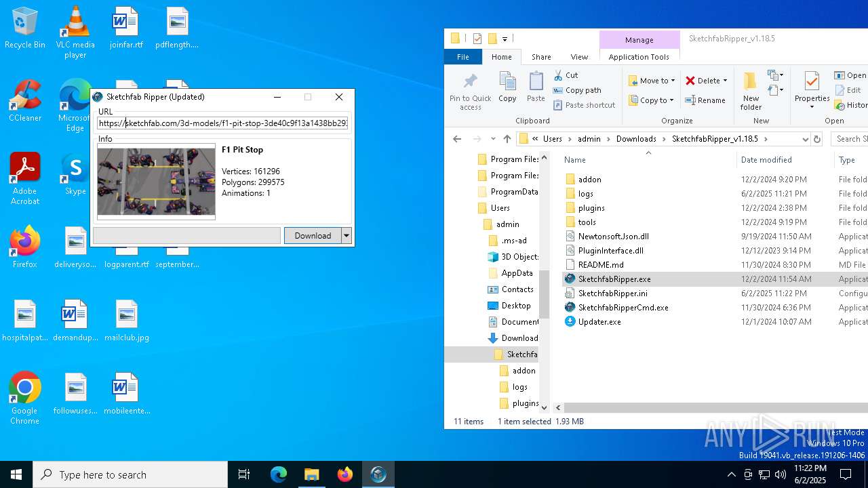Click the Download button in Sketchfab Ripper
This screenshot has height=488, width=868.
[313, 235]
